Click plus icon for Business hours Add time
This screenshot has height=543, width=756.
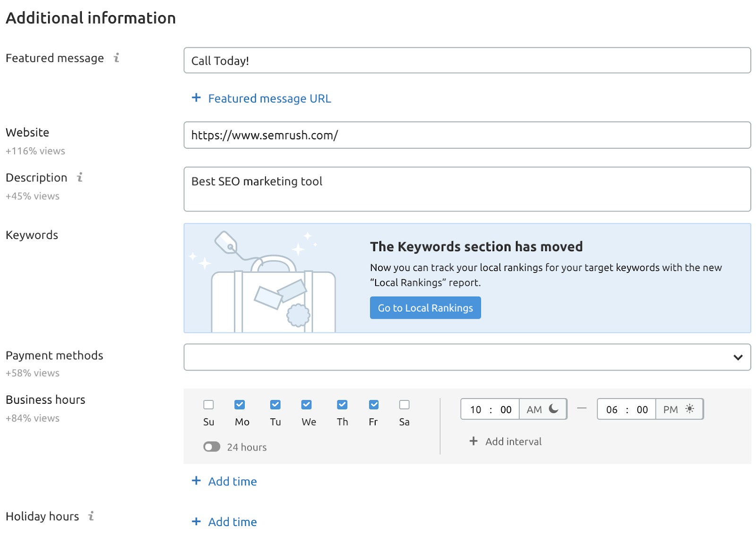click(196, 480)
